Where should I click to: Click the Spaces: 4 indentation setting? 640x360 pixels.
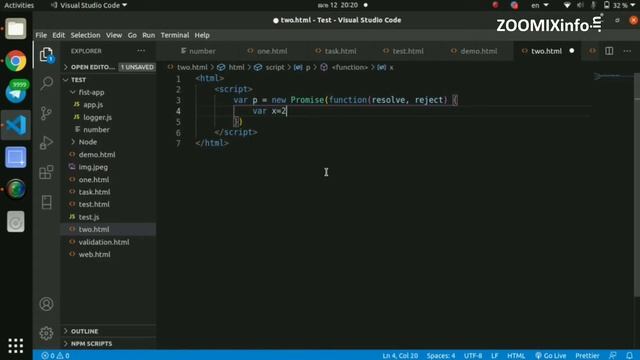[441, 356]
